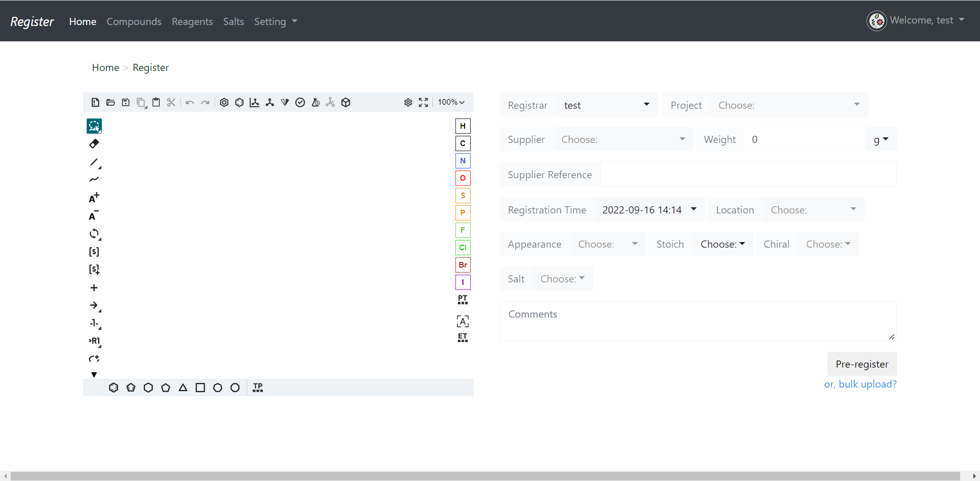Select the Phosphorus atom button
Screen dimensions: 980x481
click(x=462, y=213)
